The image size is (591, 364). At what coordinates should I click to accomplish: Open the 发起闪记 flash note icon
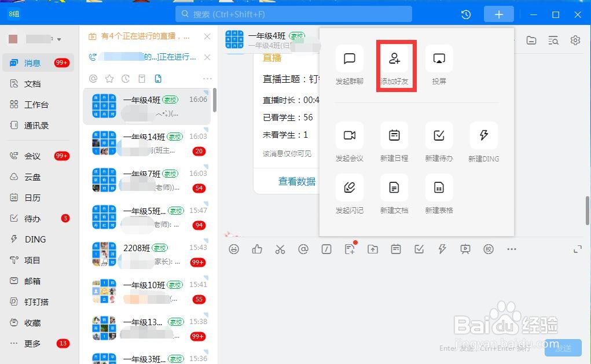350,187
